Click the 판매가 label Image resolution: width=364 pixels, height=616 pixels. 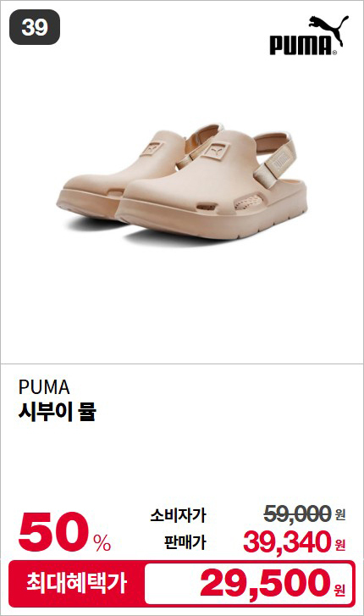pyautogui.click(x=185, y=542)
